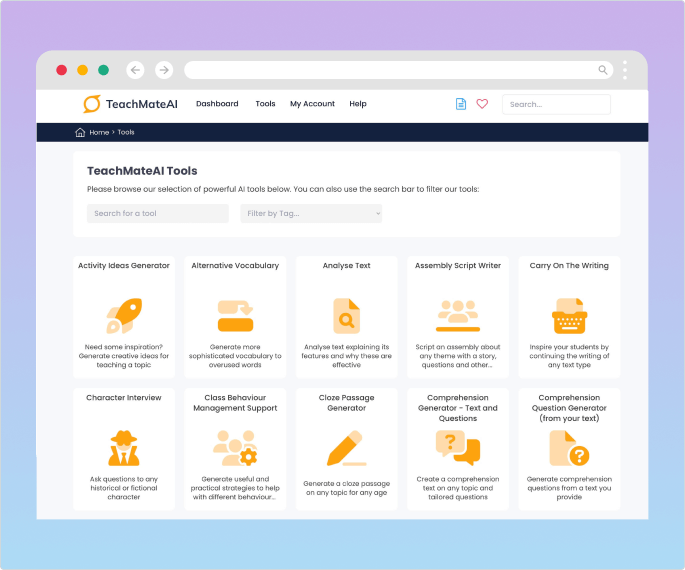Focus the header Search box

[x=555, y=104]
